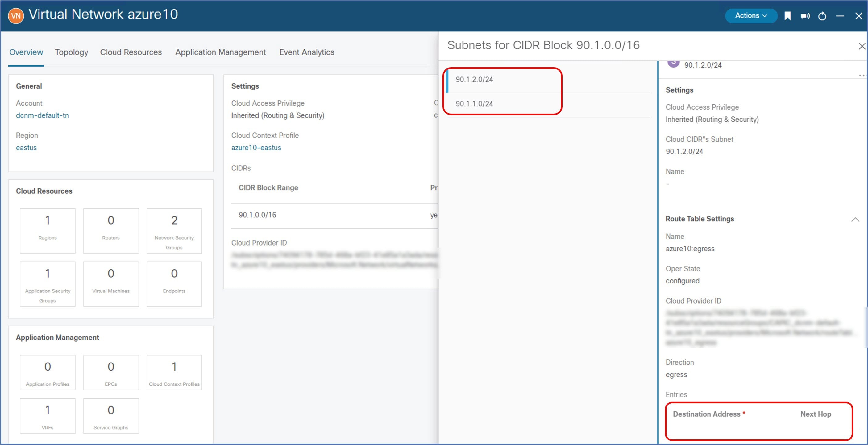This screenshot has height=445, width=868.
Task: Open the Cloud Resources tab
Action: 131,52
